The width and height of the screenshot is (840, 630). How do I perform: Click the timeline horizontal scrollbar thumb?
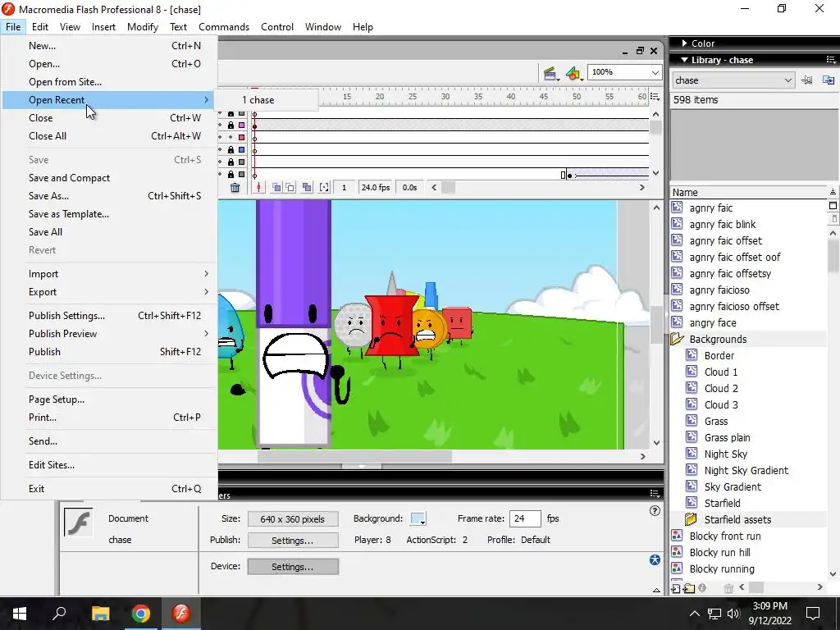click(x=448, y=188)
